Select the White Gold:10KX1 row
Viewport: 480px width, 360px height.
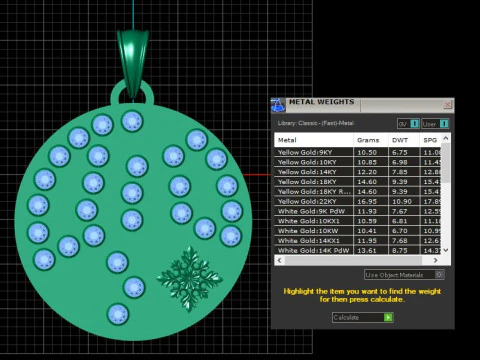tap(358, 221)
